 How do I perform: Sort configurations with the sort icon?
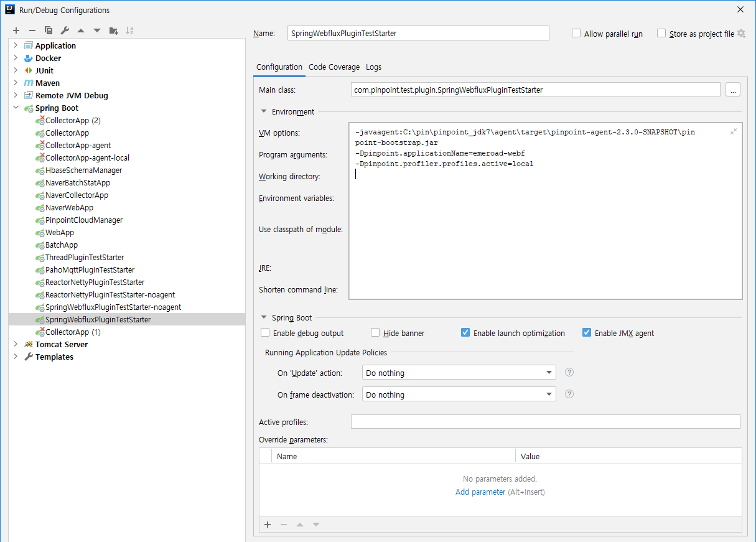coord(131,30)
